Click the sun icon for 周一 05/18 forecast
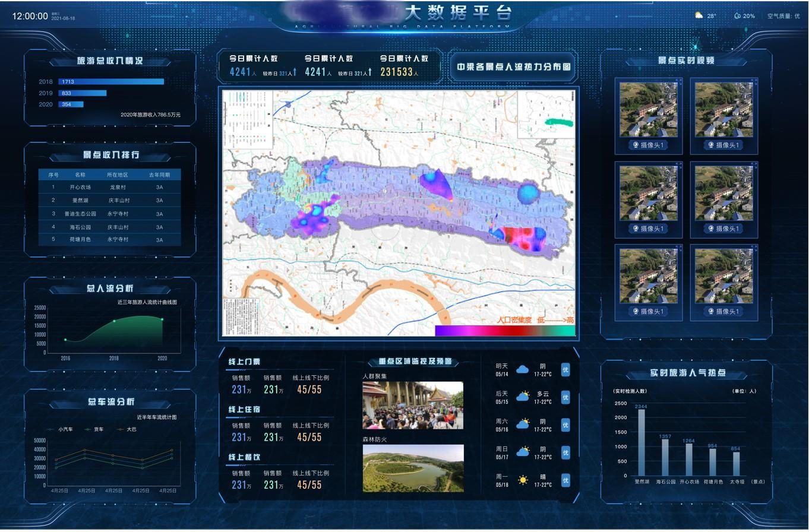 pyautogui.click(x=523, y=480)
